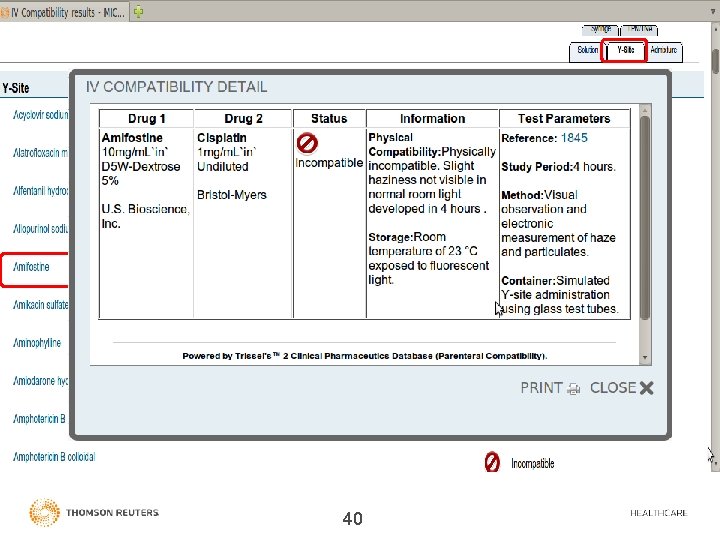
Task: Click the dialog vertical scrollbar thumb
Action: click(645, 218)
